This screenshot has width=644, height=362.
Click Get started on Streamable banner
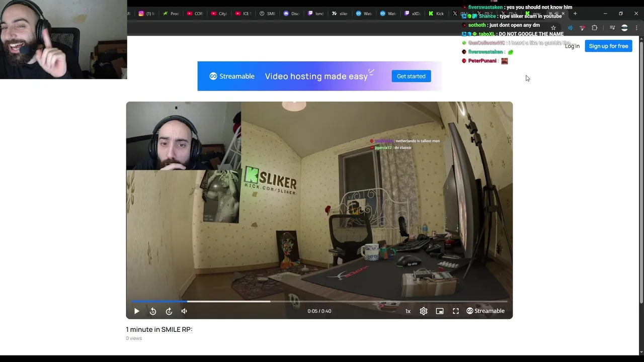tap(411, 76)
